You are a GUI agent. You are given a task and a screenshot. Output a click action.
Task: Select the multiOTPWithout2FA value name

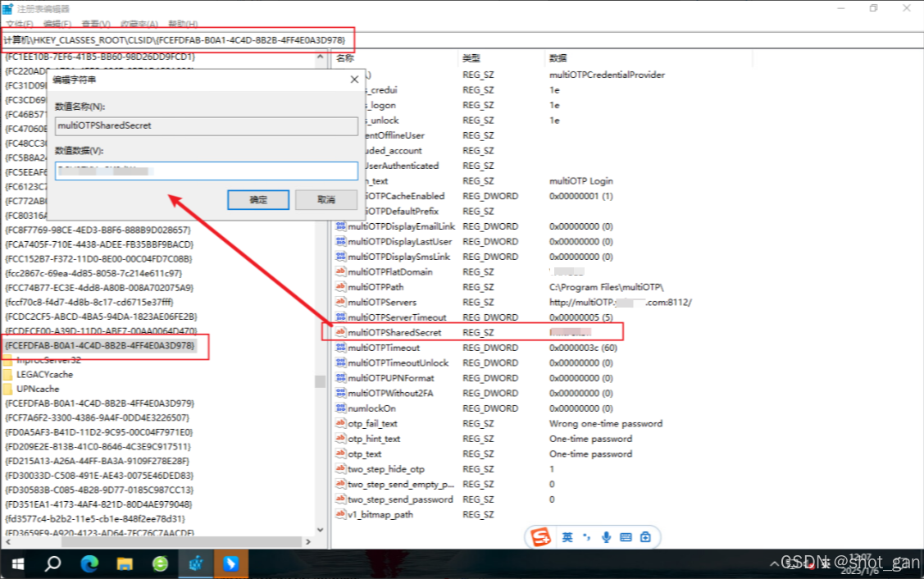pyautogui.click(x=391, y=394)
